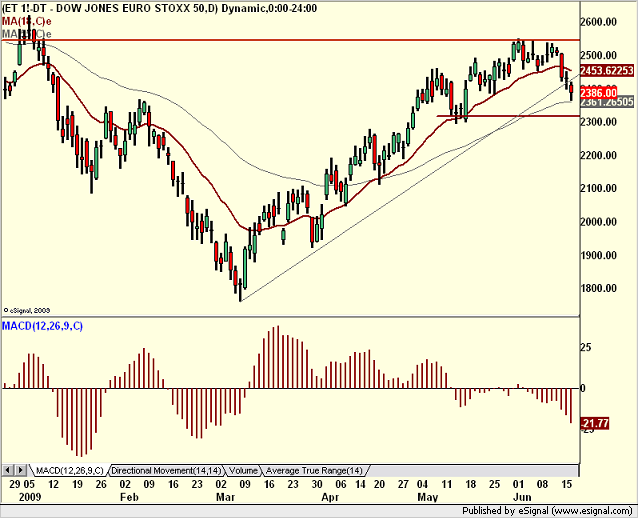Open the Volume tab
Viewport: 638px width, 518px height.
point(243,471)
